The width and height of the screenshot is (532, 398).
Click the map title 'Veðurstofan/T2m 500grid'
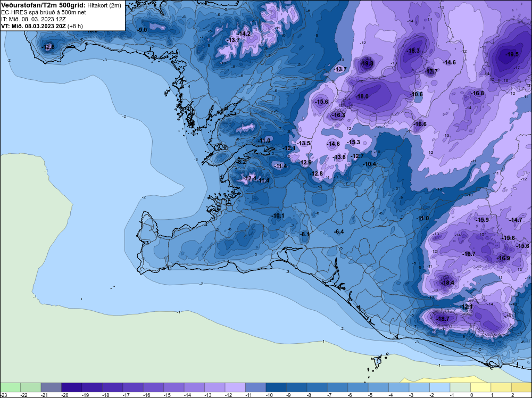(x=43, y=5)
